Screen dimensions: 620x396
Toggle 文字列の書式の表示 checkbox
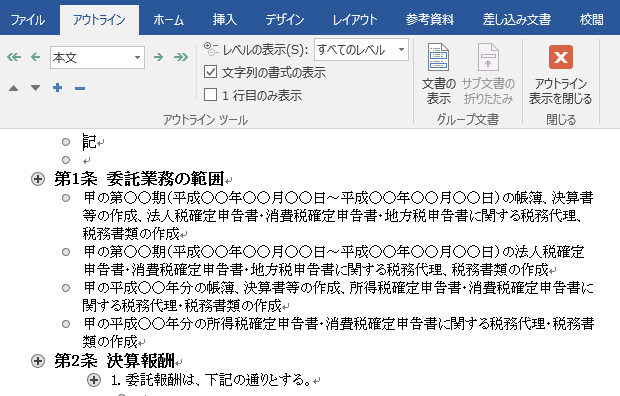(210, 72)
